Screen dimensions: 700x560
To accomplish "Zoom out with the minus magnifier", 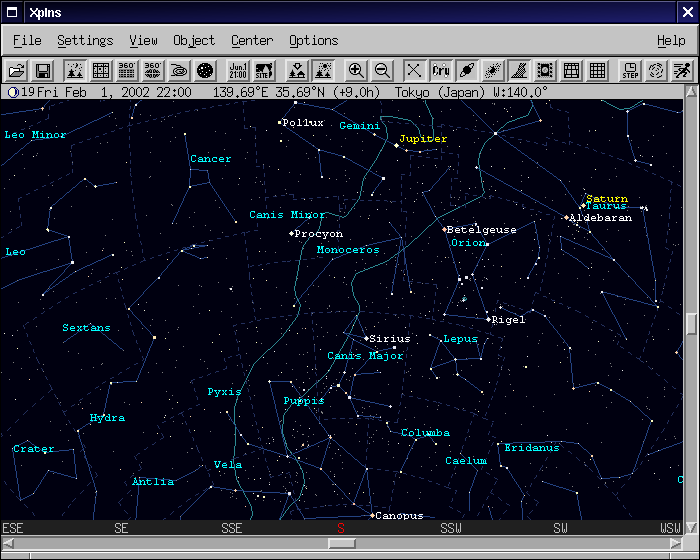I will (382, 71).
